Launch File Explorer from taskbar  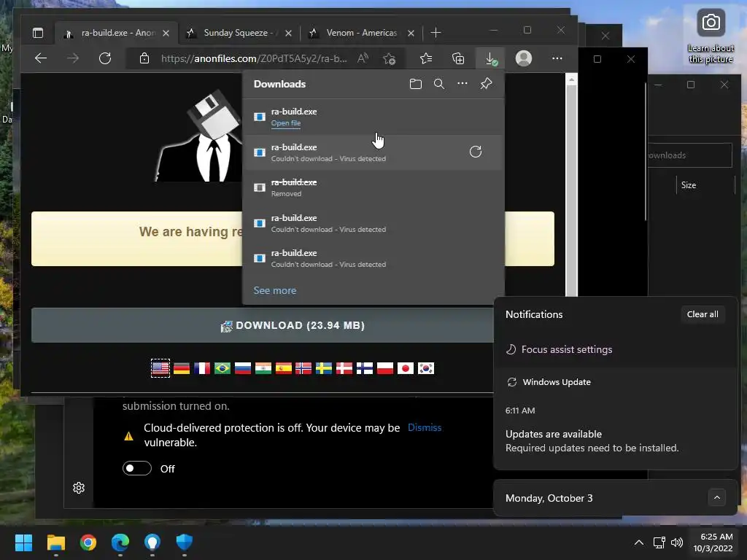click(x=55, y=542)
